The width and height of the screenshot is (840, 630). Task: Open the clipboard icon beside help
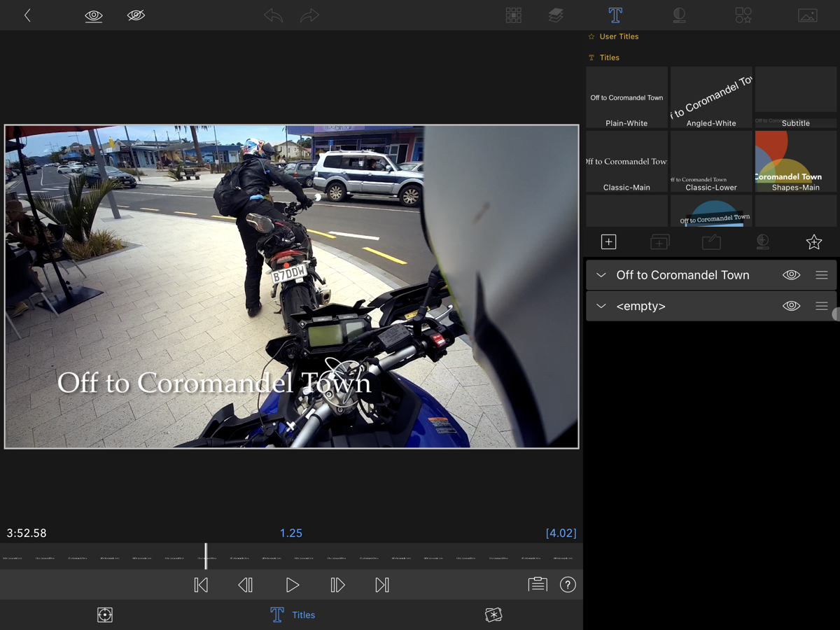tap(538, 584)
